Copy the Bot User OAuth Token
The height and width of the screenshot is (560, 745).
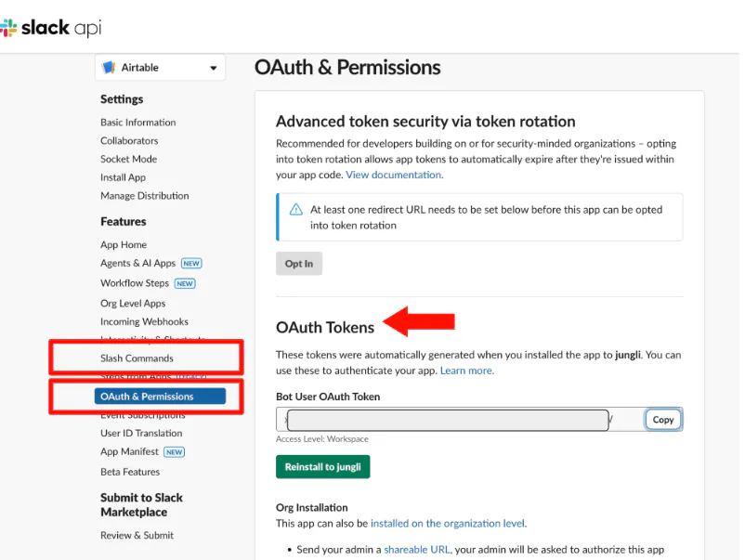click(663, 419)
